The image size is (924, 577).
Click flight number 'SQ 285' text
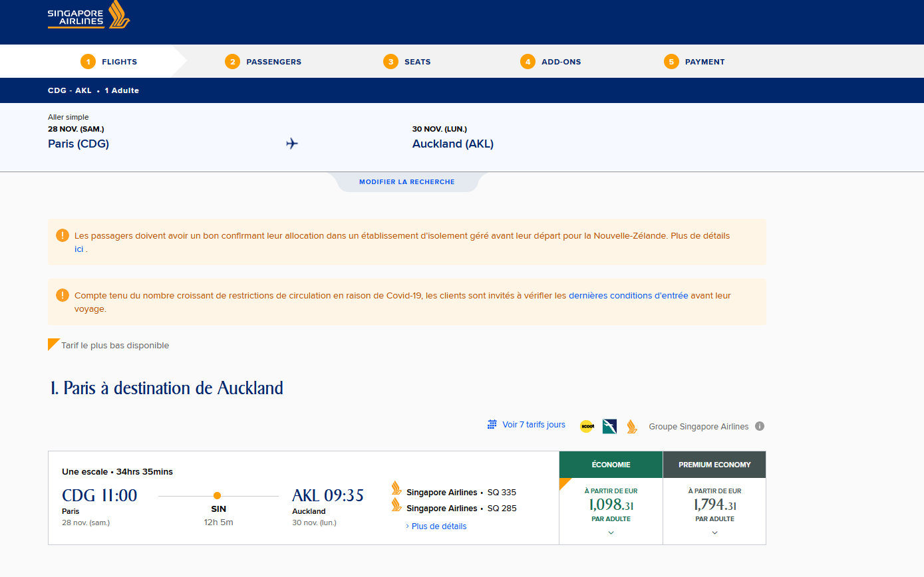click(x=502, y=509)
